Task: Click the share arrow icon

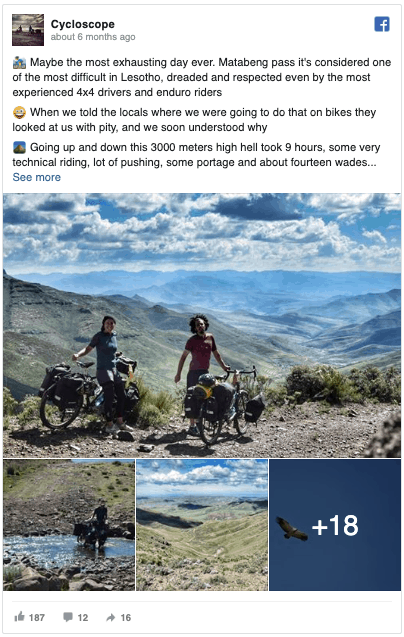Action: point(111,618)
